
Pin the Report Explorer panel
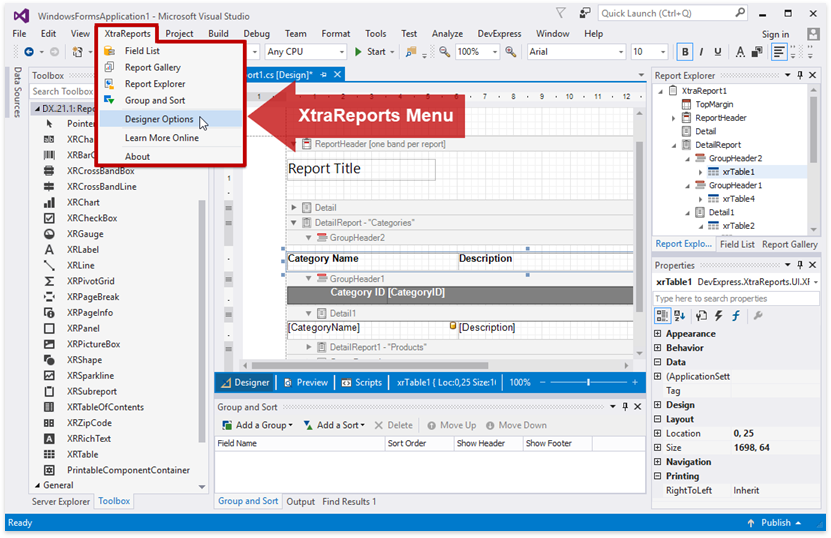click(800, 75)
